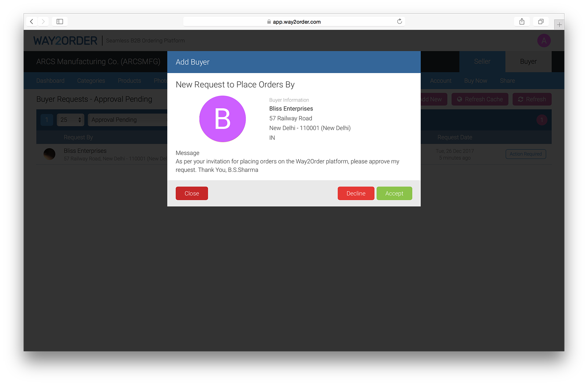Open the Safari share icon

point(522,22)
